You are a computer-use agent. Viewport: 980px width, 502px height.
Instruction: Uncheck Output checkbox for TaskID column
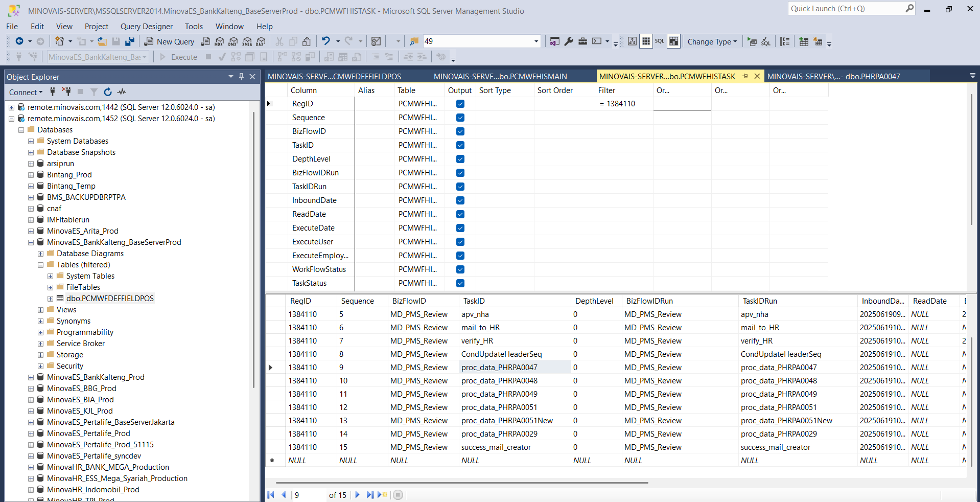click(460, 145)
